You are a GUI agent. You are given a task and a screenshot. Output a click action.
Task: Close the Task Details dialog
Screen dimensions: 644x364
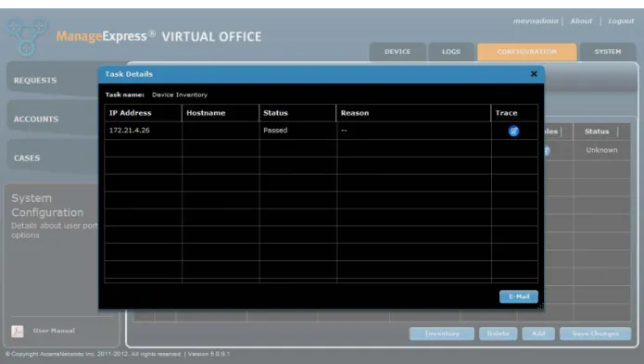tap(534, 74)
